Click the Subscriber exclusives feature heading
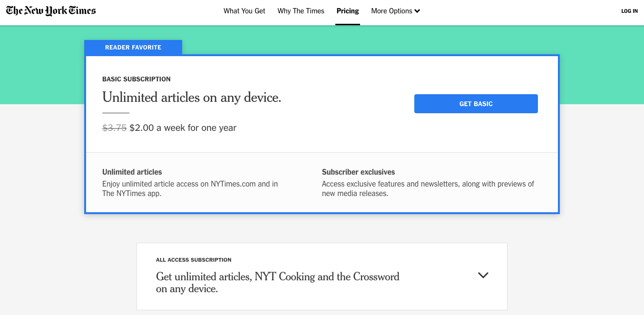Screen dimensions: 644x315 tap(359, 172)
